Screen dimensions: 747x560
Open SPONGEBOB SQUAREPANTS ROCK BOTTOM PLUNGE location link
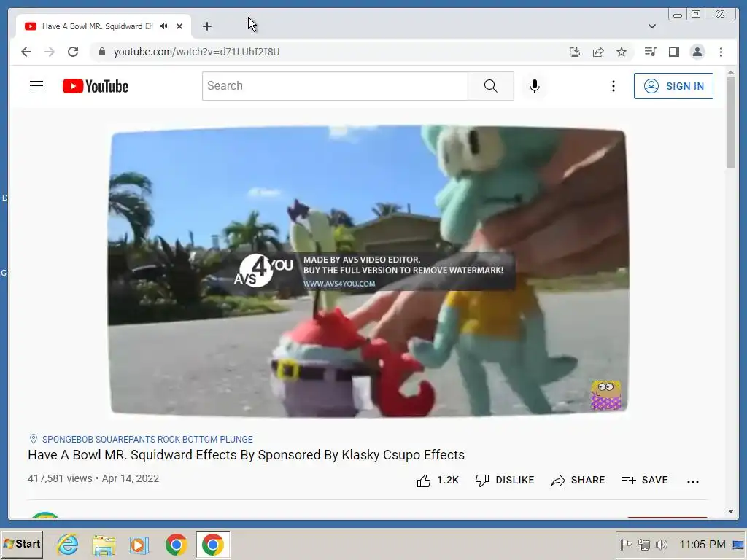(147, 439)
